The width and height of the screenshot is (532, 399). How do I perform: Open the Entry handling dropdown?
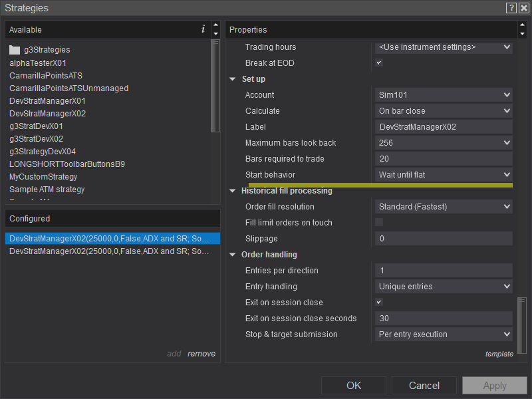[444, 287]
